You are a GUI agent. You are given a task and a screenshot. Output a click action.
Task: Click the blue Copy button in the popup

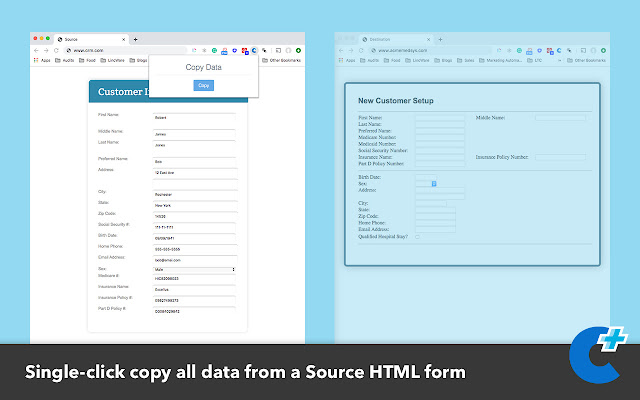pos(203,86)
